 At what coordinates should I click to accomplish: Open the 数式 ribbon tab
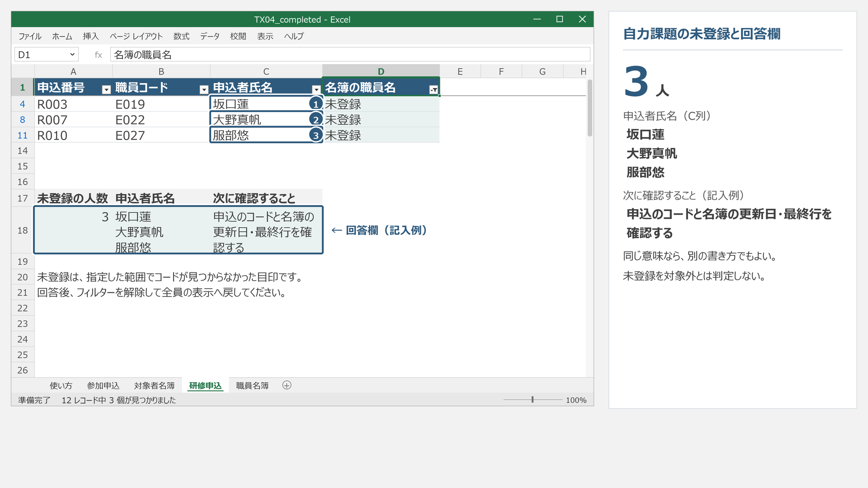(x=181, y=36)
